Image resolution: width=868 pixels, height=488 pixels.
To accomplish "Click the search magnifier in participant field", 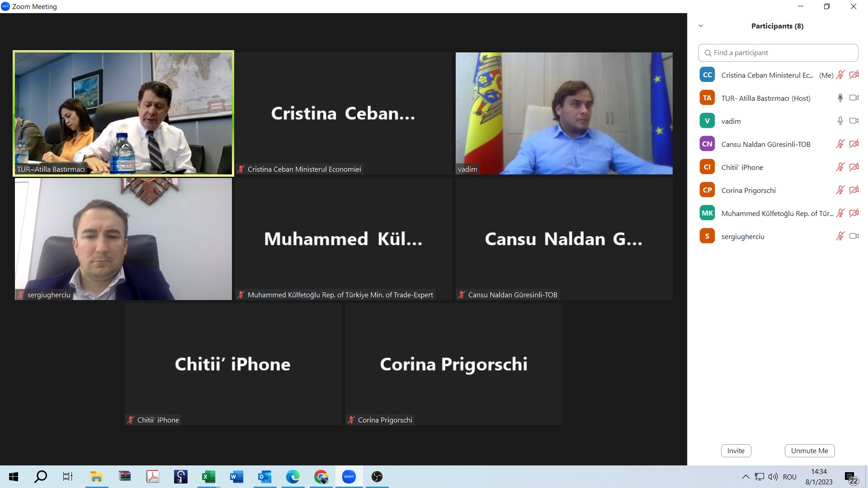I will pos(708,53).
